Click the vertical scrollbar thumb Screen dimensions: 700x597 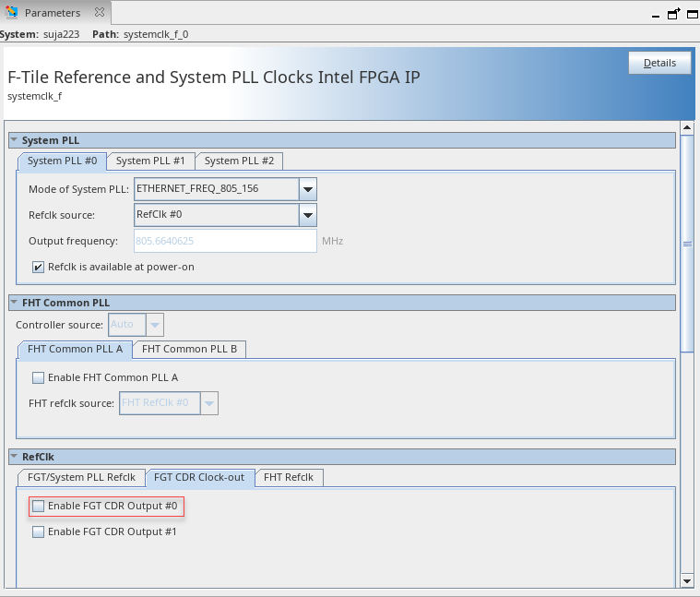click(686, 243)
